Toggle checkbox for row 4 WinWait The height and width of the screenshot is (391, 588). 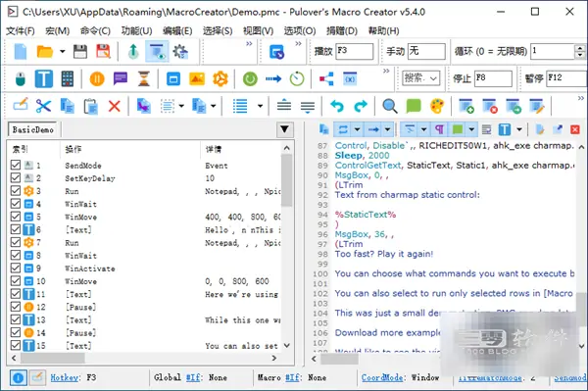(x=16, y=204)
